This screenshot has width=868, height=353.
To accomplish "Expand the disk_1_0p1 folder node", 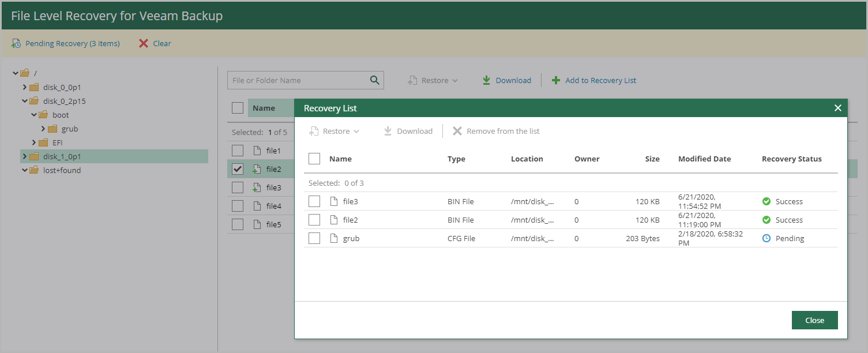I will coord(25,156).
